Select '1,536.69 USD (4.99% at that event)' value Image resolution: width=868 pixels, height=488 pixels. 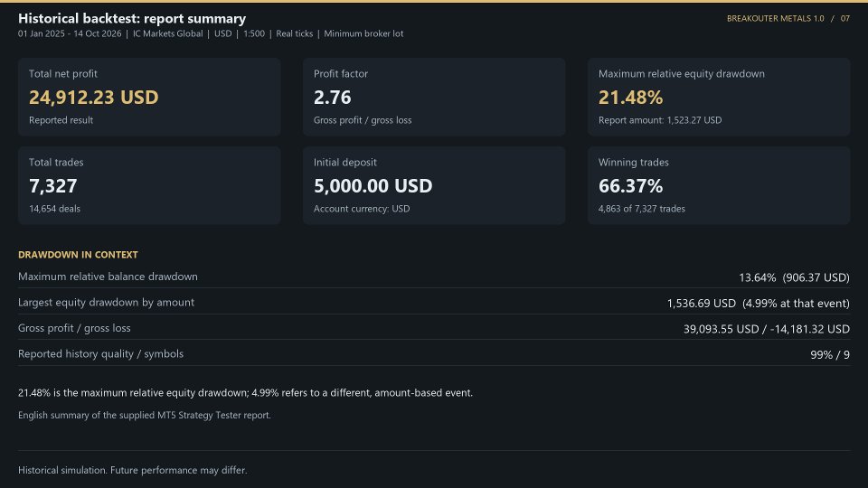pyautogui.click(x=759, y=304)
